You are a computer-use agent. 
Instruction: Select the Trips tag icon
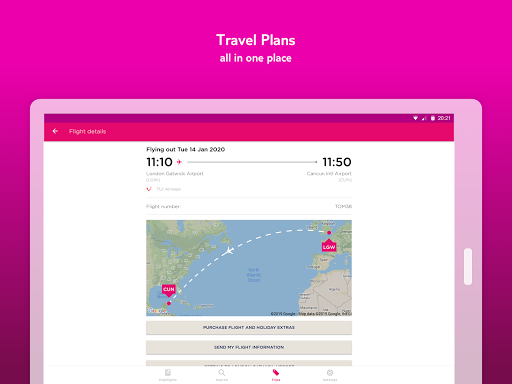click(276, 372)
